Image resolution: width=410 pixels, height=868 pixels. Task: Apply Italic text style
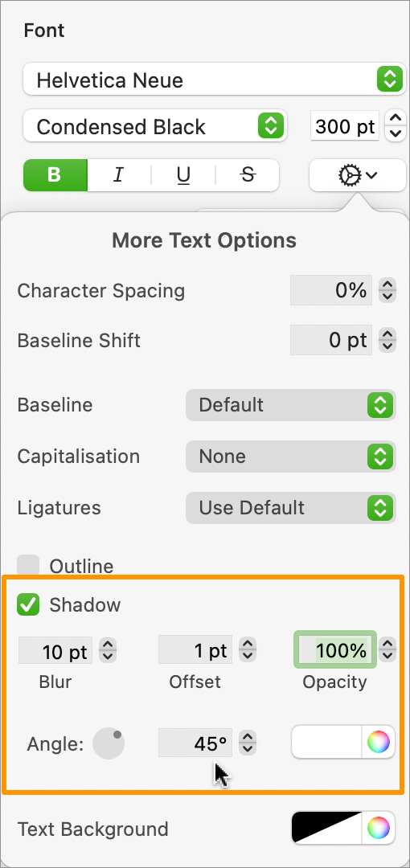pyautogui.click(x=118, y=175)
